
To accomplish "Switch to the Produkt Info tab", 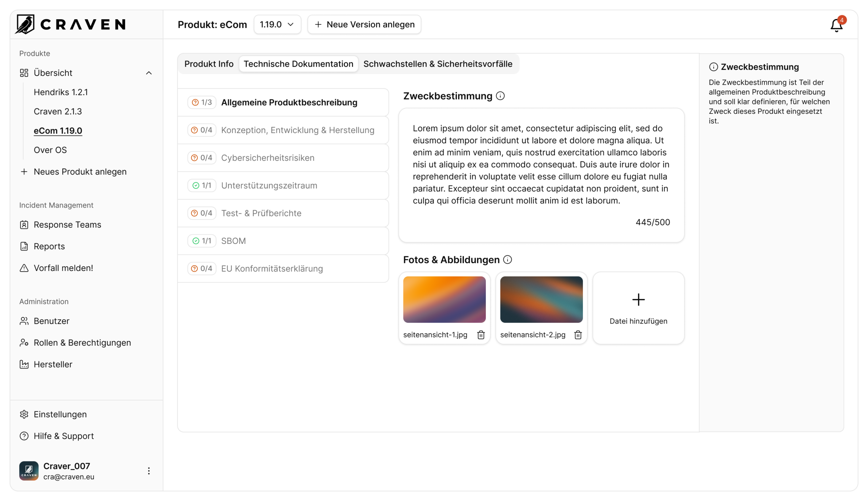I will click(x=209, y=64).
